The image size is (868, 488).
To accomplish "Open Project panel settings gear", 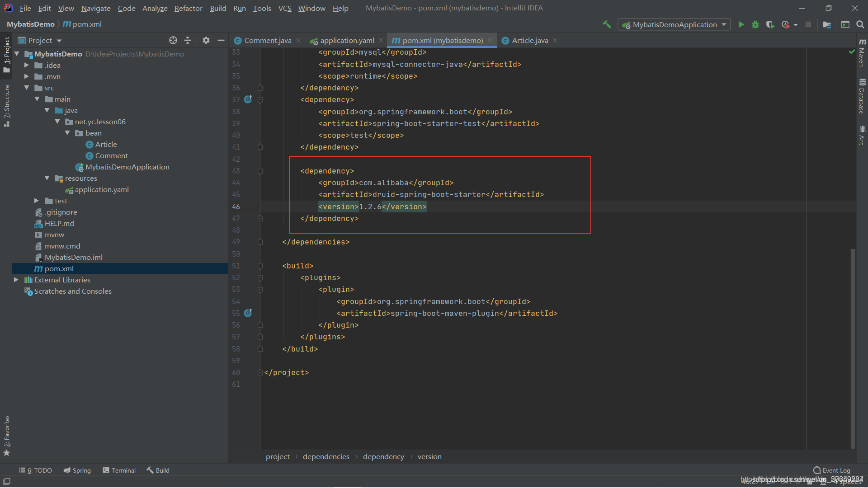I will (206, 40).
